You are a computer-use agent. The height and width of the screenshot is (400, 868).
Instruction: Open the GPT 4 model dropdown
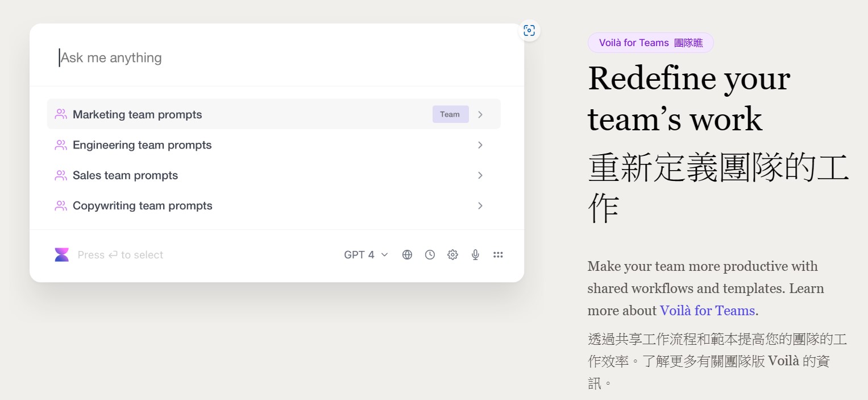click(366, 255)
